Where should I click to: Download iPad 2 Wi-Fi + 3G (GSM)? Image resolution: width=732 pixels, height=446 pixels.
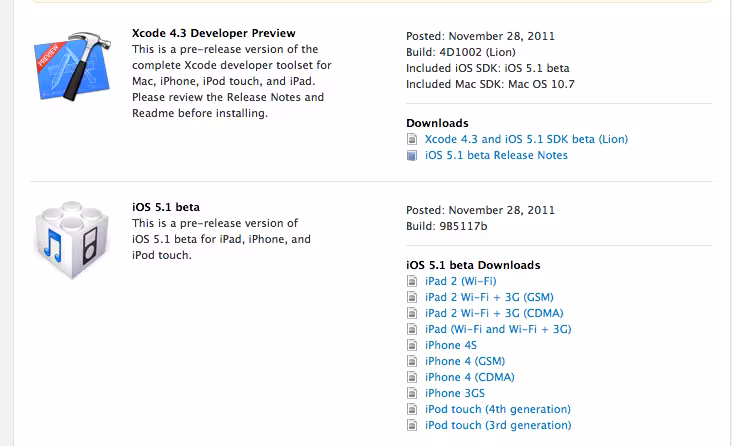tap(489, 297)
